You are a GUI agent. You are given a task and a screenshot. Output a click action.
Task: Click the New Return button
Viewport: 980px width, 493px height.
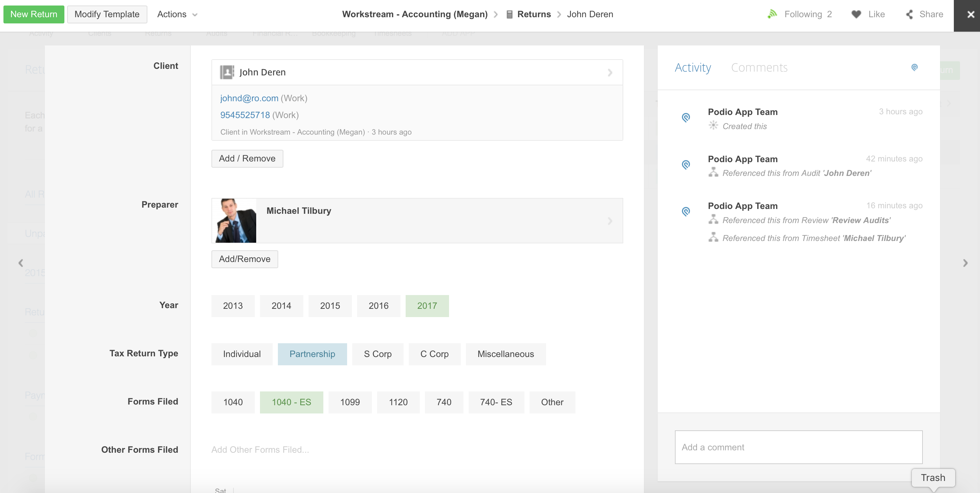tap(33, 14)
